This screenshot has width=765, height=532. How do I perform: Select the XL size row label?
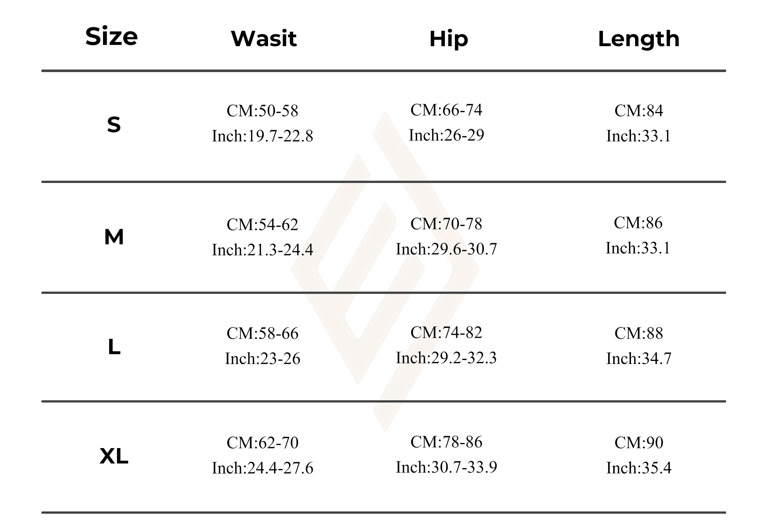114,456
